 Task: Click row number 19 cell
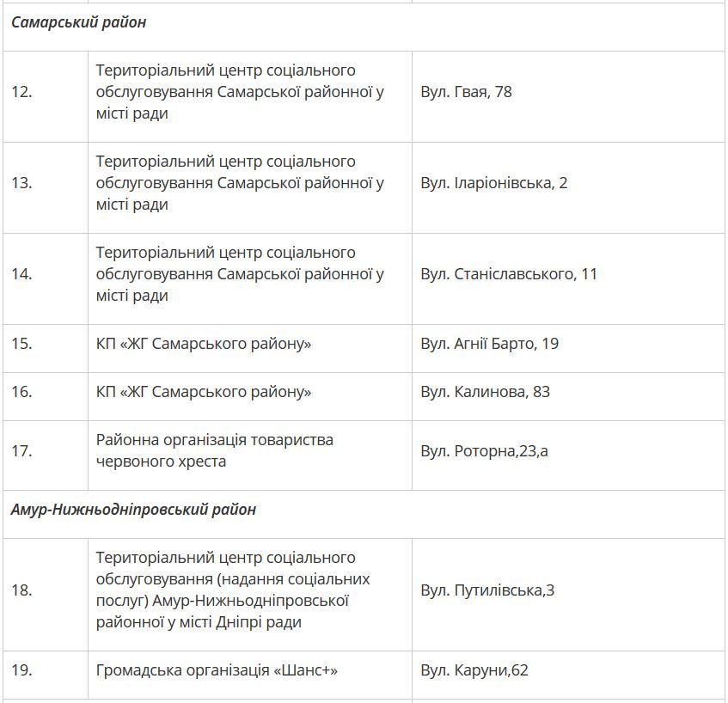click(x=22, y=669)
